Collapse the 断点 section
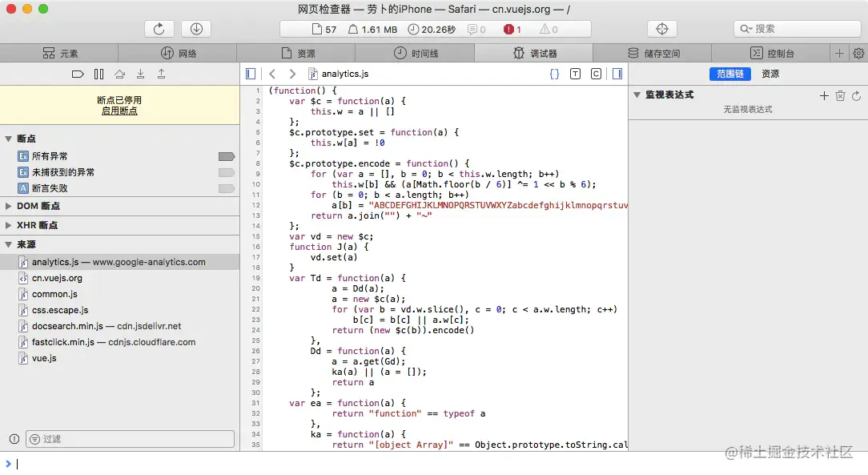This screenshot has width=868, height=475. click(8, 139)
